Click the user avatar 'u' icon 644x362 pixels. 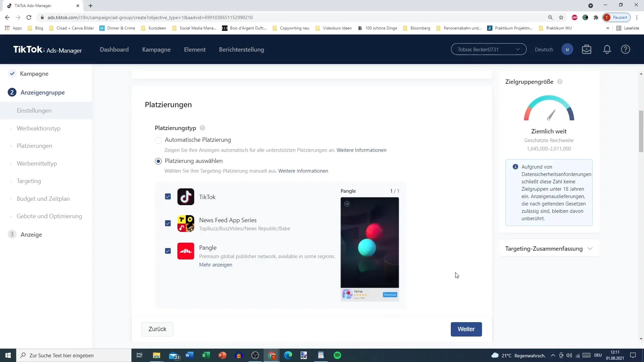click(x=567, y=50)
